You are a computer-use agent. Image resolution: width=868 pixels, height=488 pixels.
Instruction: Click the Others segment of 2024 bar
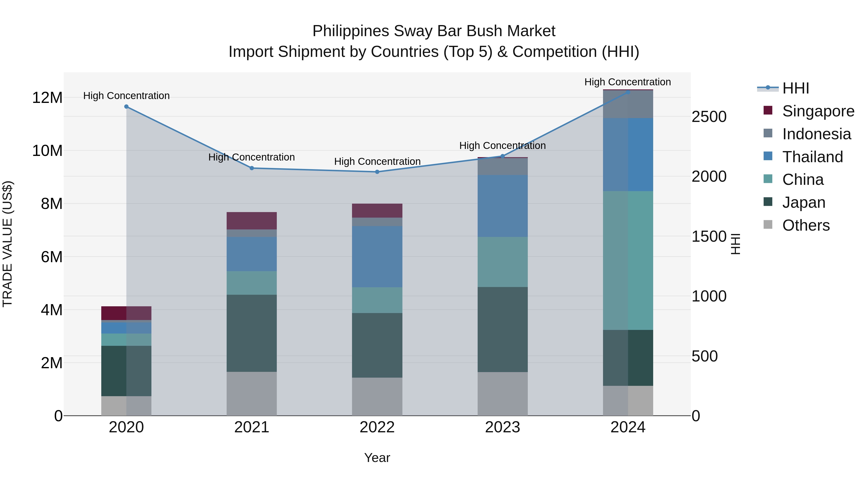628,401
